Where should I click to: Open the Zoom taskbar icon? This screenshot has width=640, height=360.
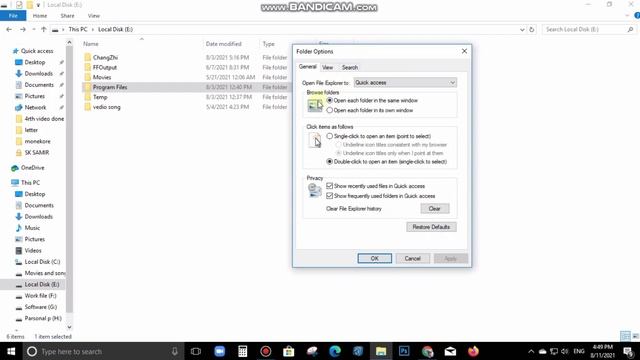(x=220, y=351)
